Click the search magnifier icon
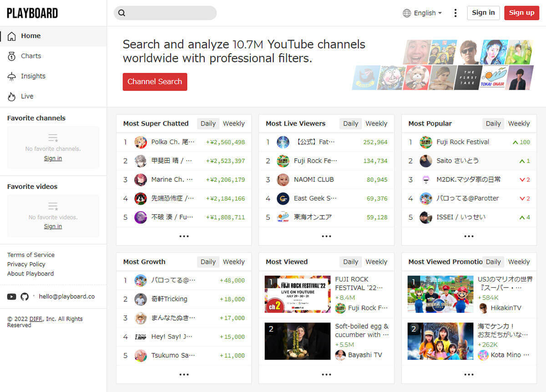 click(121, 13)
